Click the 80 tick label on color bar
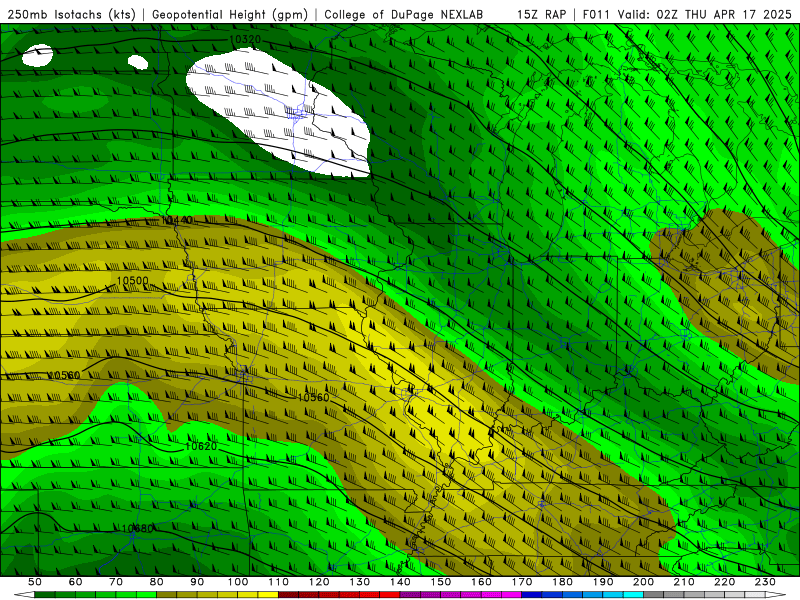800x600 pixels. [157, 582]
